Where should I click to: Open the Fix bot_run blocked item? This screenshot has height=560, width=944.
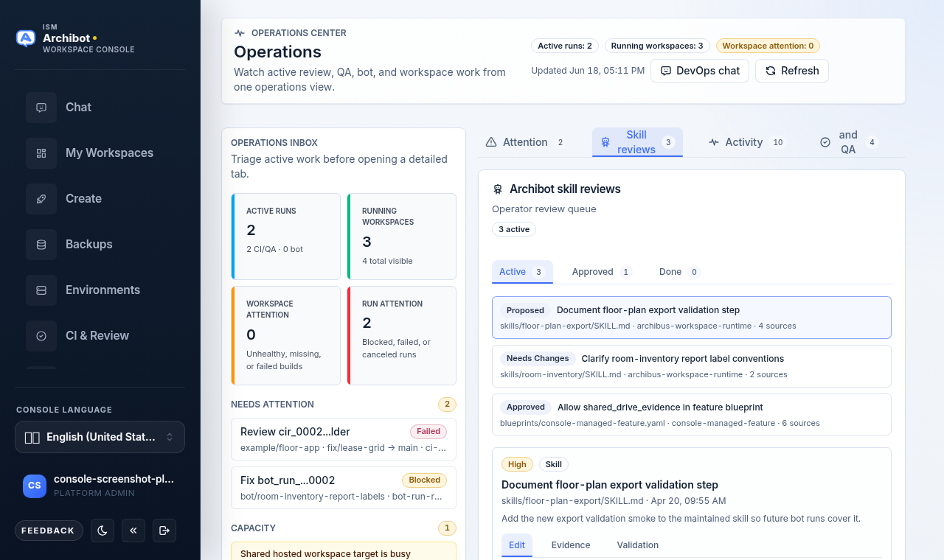344,488
